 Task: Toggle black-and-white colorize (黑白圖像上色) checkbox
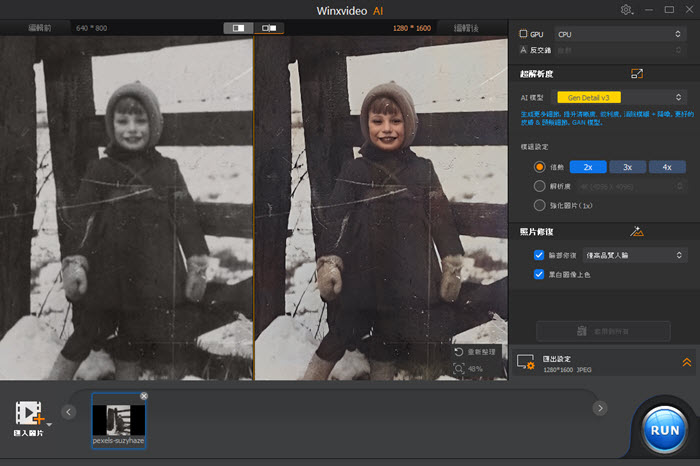(x=539, y=274)
